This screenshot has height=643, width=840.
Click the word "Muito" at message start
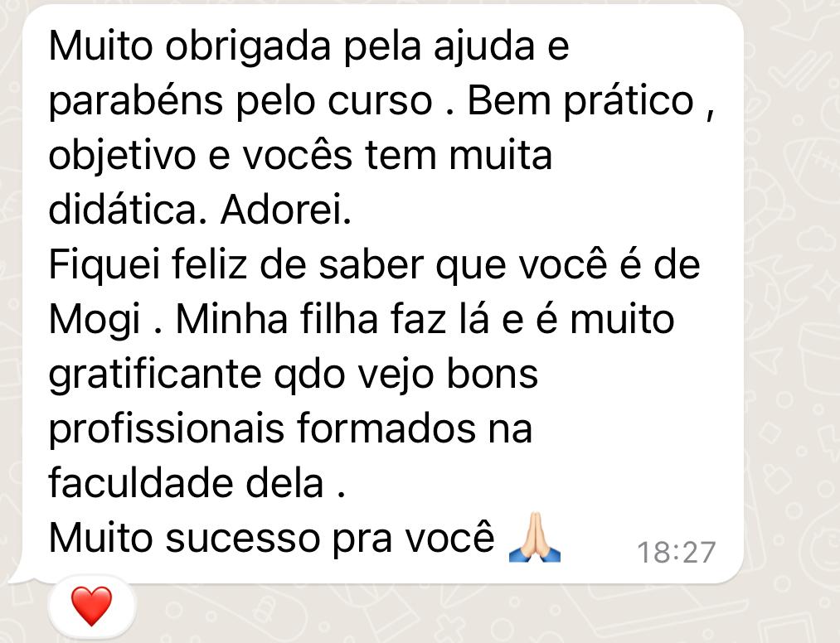click(100, 46)
